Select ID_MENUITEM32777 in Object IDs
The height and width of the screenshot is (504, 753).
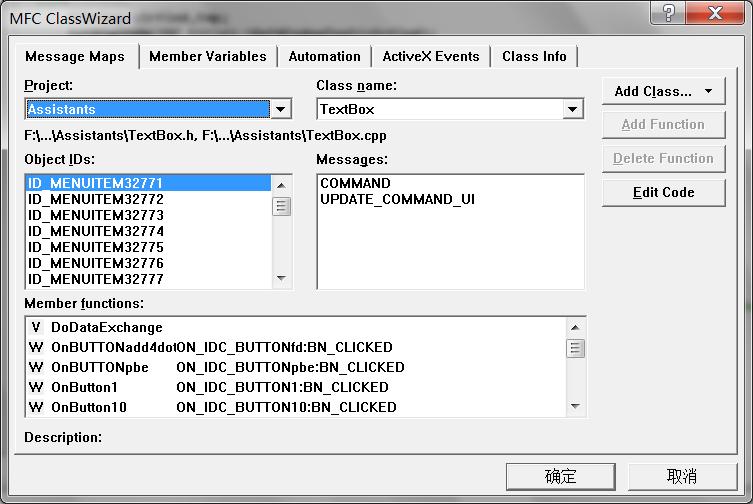[148, 279]
